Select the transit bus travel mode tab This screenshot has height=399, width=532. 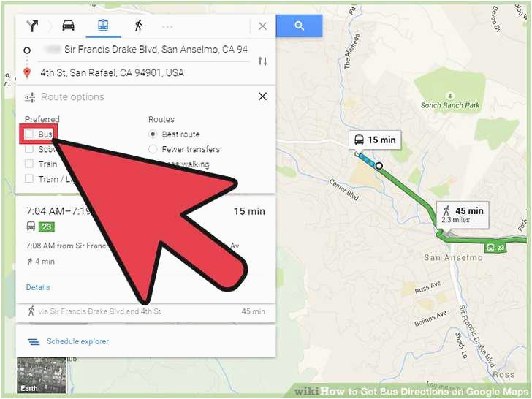click(103, 26)
